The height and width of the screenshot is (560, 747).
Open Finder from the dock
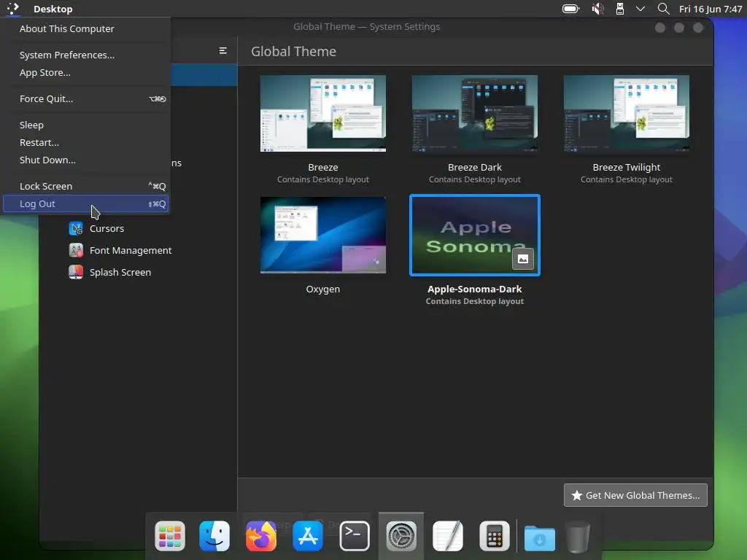tap(214, 536)
